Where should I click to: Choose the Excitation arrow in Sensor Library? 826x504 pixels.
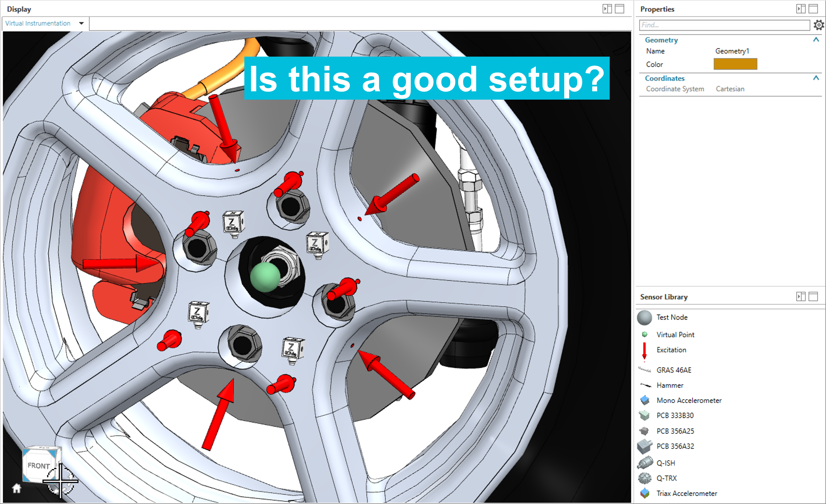tap(644, 350)
